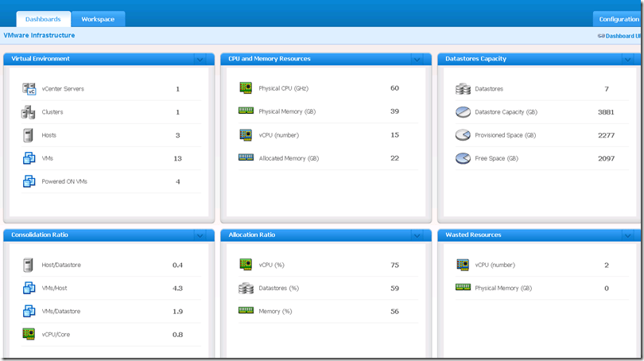Click the Free Space pie icon

[463, 158]
